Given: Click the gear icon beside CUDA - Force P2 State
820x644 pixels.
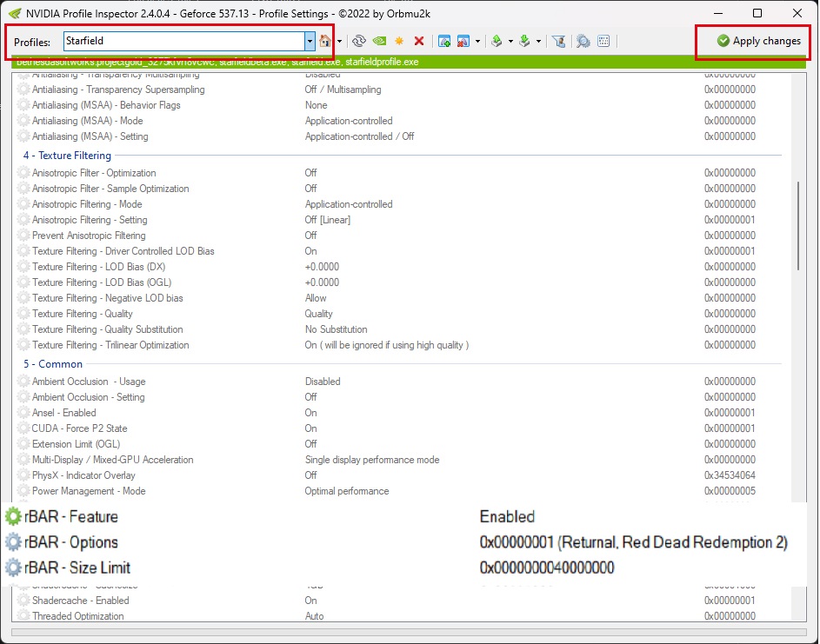Looking at the screenshot, I should pyautogui.click(x=23, y=428).
